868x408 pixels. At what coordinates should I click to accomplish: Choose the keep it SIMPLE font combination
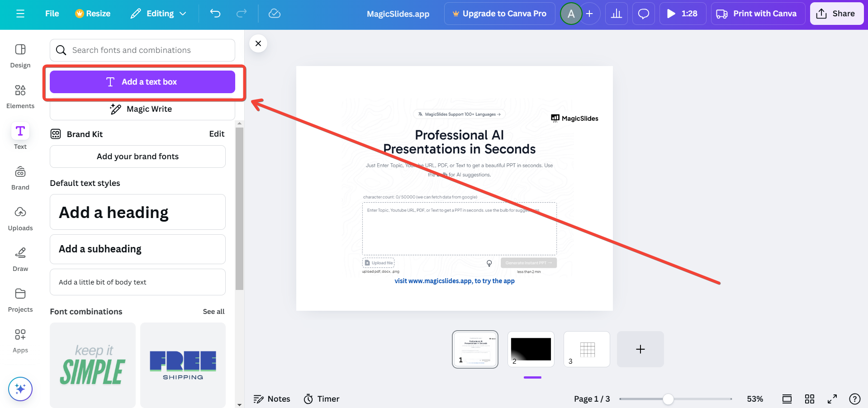pyautogui.click(x=93, y=365)
